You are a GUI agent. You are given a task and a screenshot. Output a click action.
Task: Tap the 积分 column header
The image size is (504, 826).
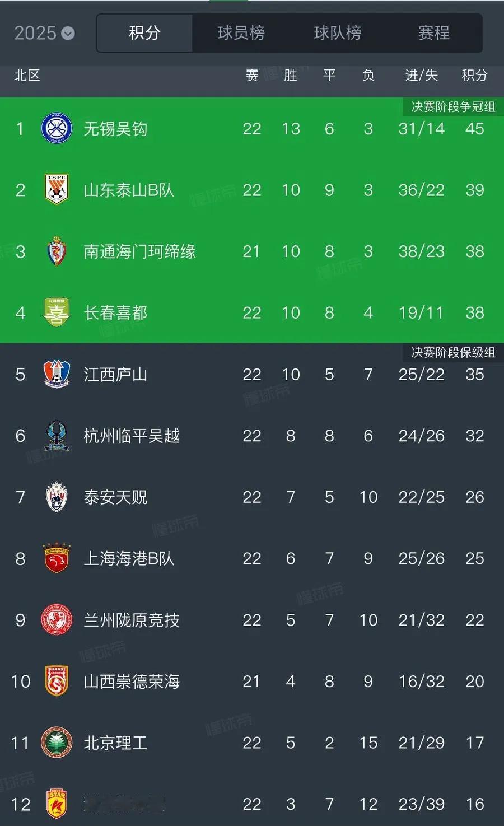click(x=474, y=76)
